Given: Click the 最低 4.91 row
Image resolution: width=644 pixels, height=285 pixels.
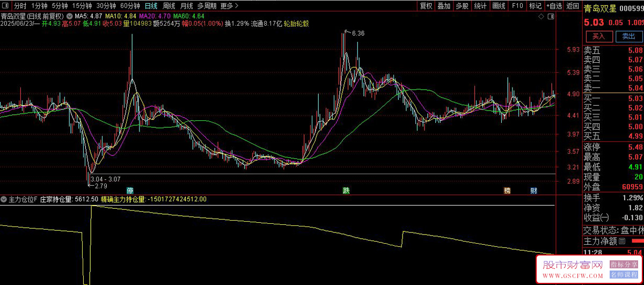Looking at the screenshot, I should coord(613,167).
